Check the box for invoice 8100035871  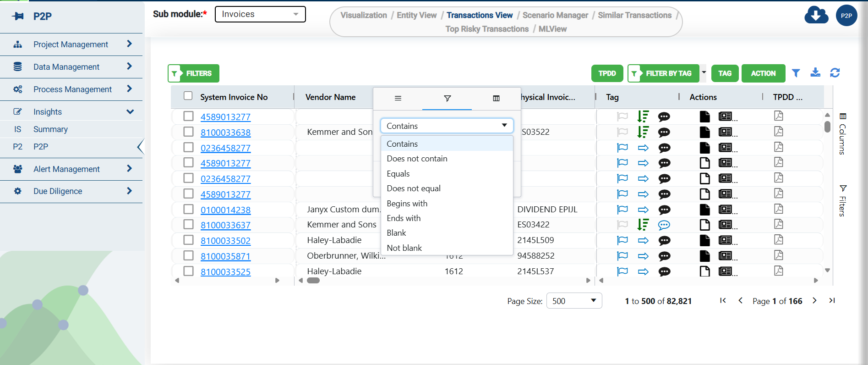coord(188,255)
